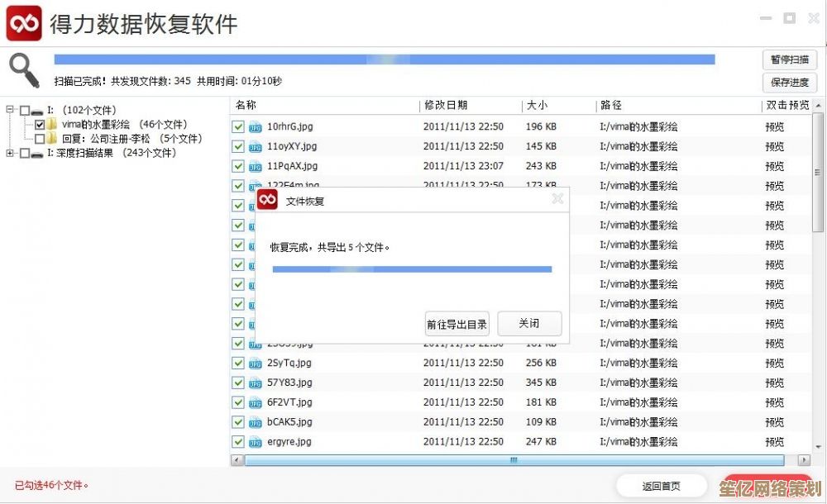Screen dimensions: 827x504
Task: Click the scan progress bar at top
Action: (x=385, y=59)
